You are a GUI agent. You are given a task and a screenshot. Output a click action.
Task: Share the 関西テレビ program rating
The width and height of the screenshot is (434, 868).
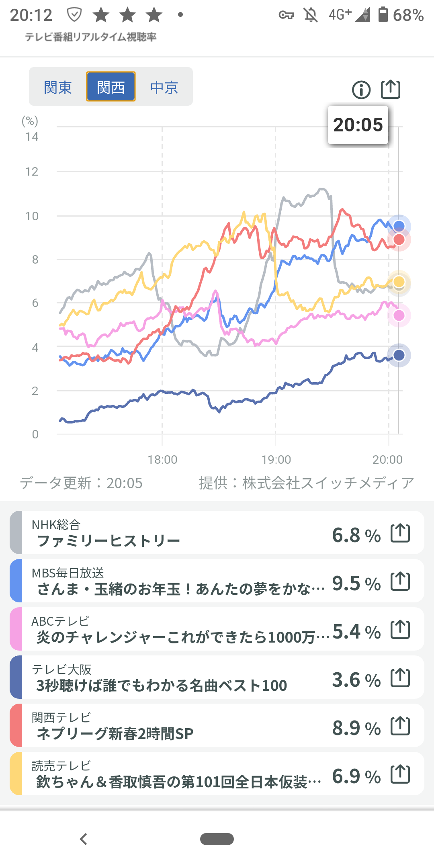click(x=400, y=727)
